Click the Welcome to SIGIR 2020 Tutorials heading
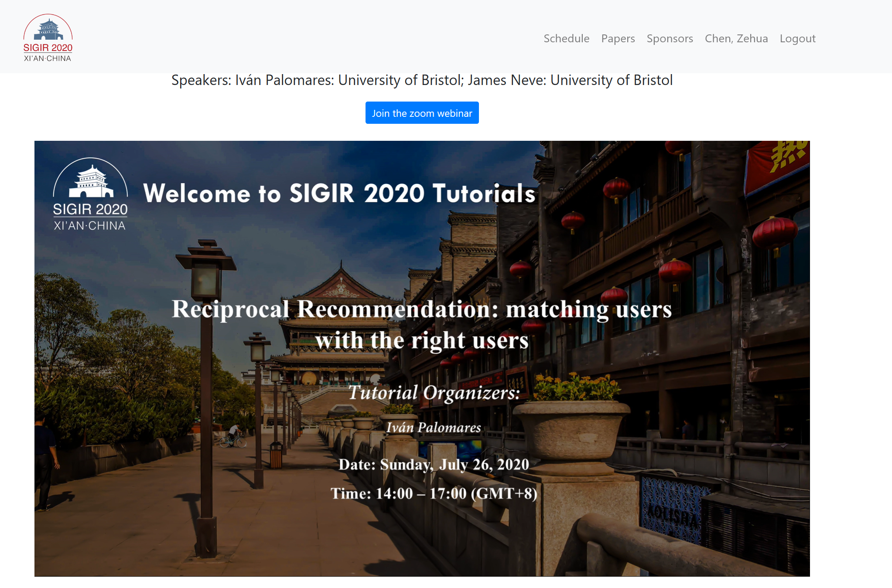Image resolution: width=892 pixels, height=588 pixels. pos(339,193)
